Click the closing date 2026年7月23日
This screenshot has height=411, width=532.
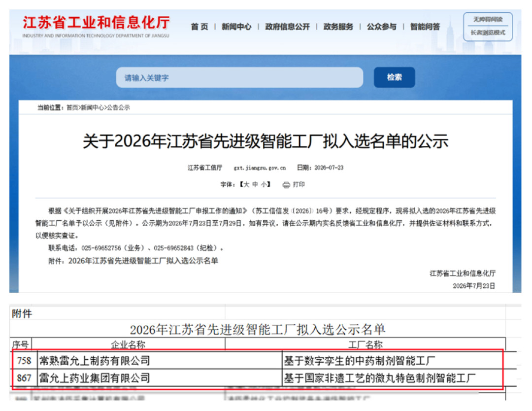pos(474,286)
